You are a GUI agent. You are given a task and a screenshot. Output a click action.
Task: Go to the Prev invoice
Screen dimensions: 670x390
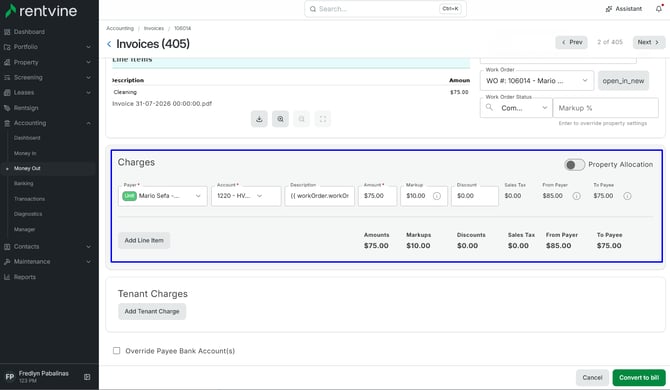[x=571, y=42]
